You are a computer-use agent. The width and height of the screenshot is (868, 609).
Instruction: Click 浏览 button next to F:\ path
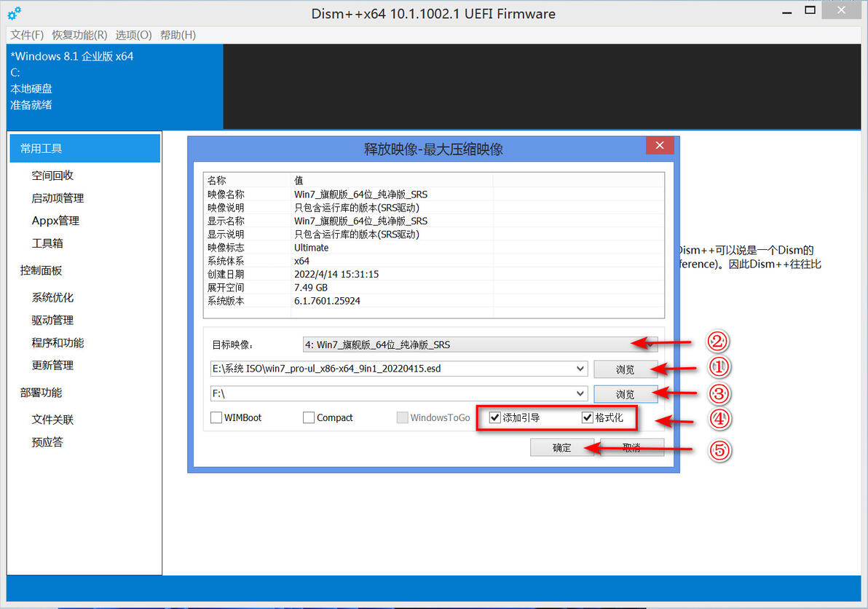(626, 394)
